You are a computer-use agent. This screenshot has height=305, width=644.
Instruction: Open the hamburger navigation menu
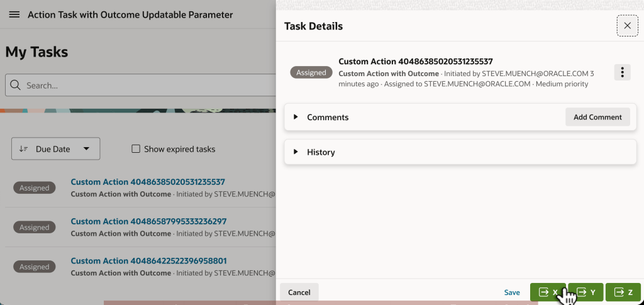pos(14,14)
